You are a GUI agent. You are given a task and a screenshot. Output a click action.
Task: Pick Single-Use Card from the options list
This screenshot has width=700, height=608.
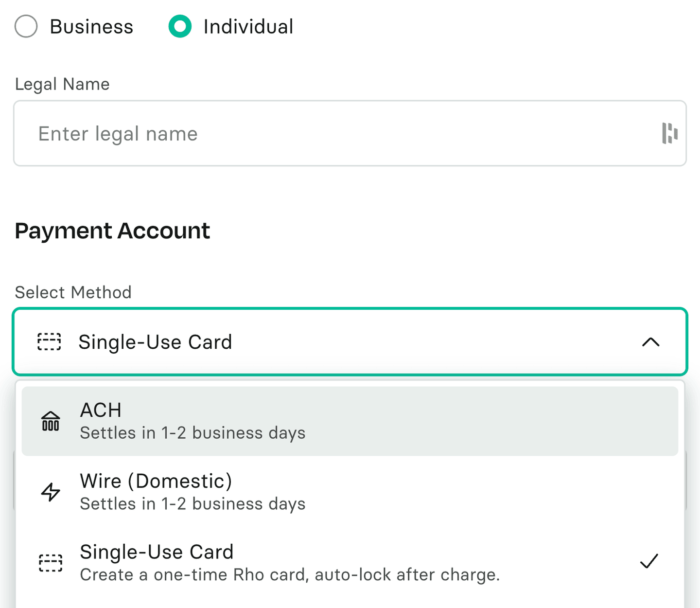point(157,552)
